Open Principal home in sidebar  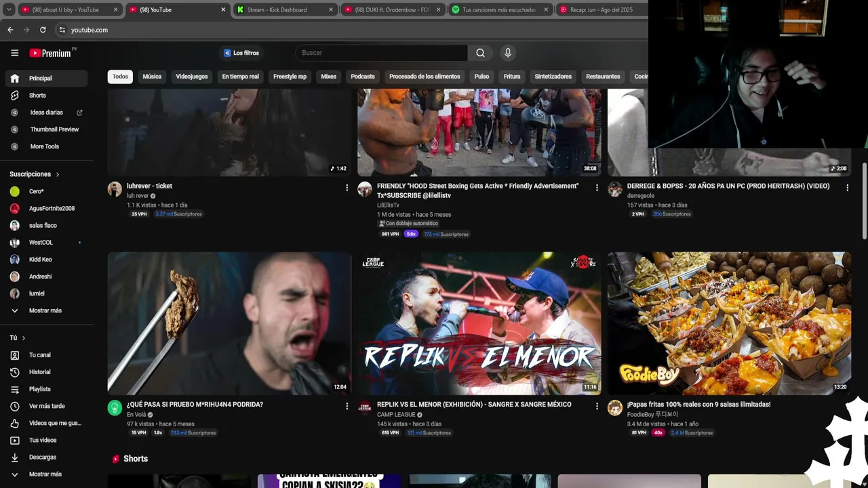(x=46, y=79)
